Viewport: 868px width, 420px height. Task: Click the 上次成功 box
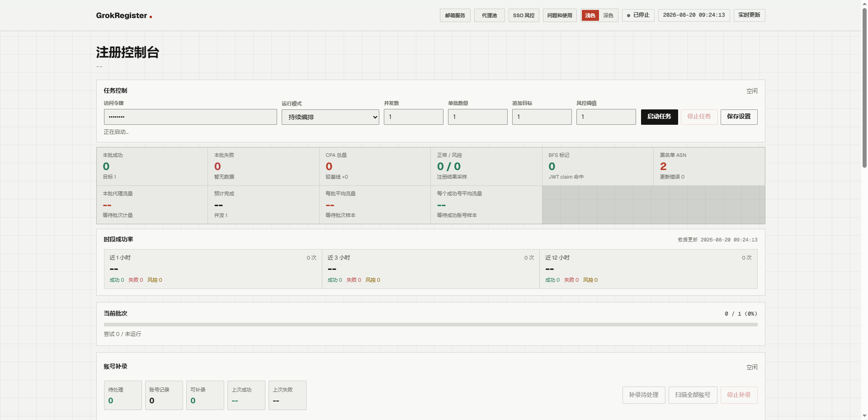click(x=246, y=395)
